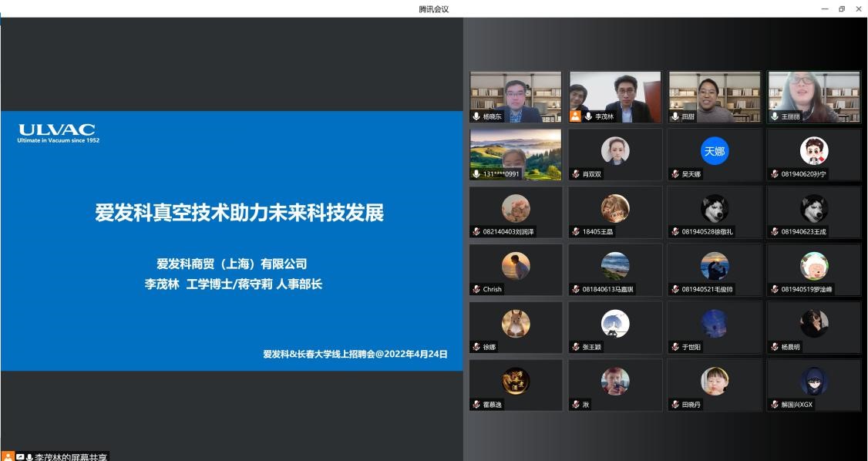This screenshot has height=461, width=868.
Task: Click the muted mic icon beside 18405王晶
Action: coord(576,231)
